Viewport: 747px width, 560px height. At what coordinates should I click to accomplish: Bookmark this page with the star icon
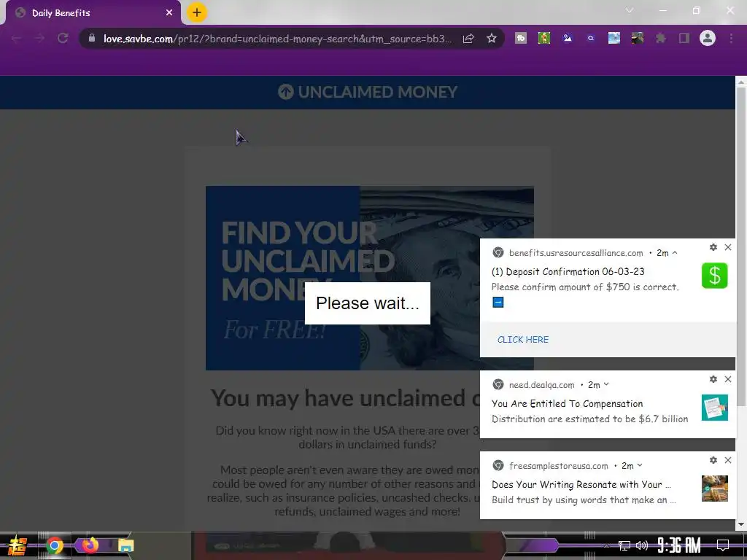click(492, 38)
